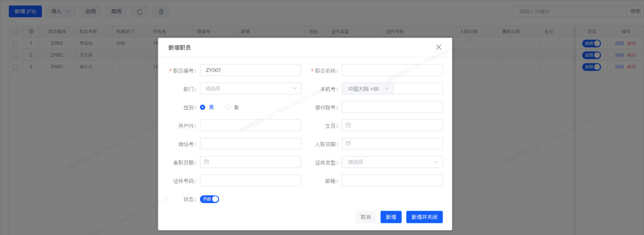The height and width of the screenshot is (235, 644).
Task: Select the 女 radio button
Action: click(227, 107)
